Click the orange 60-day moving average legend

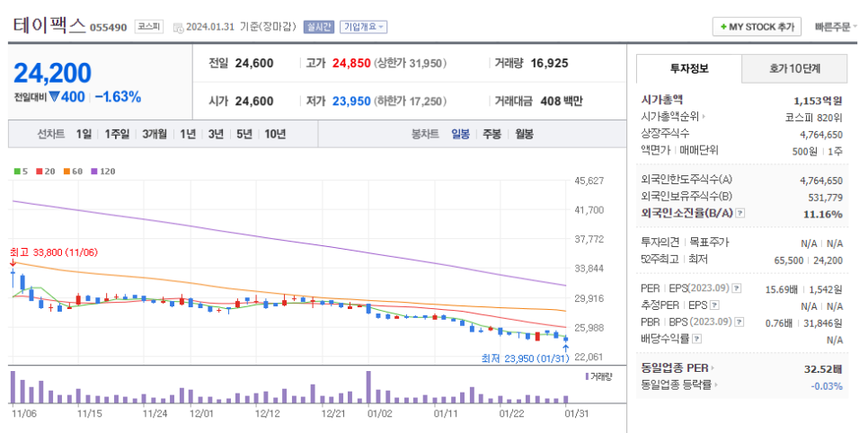click(74, 172)
